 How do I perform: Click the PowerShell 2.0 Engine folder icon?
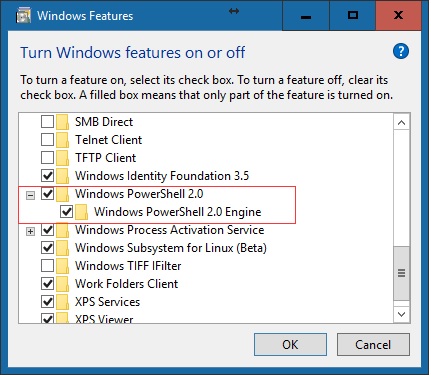81,212
